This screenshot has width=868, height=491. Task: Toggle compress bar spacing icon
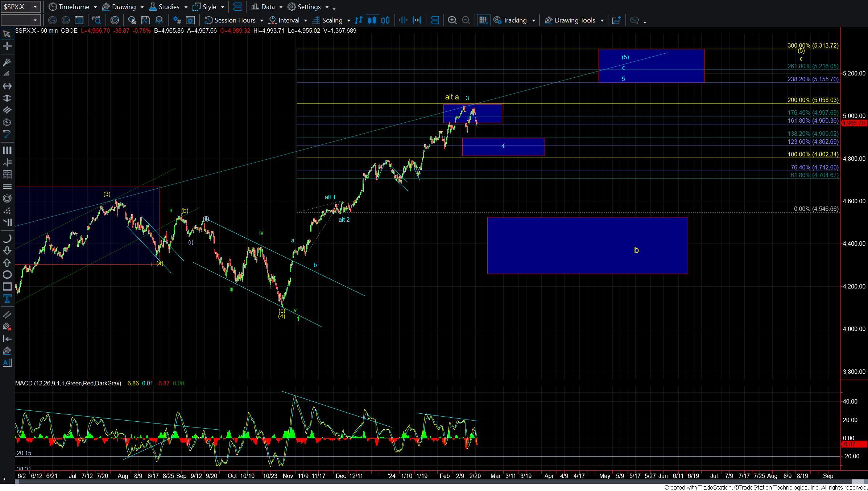(403, 20)
